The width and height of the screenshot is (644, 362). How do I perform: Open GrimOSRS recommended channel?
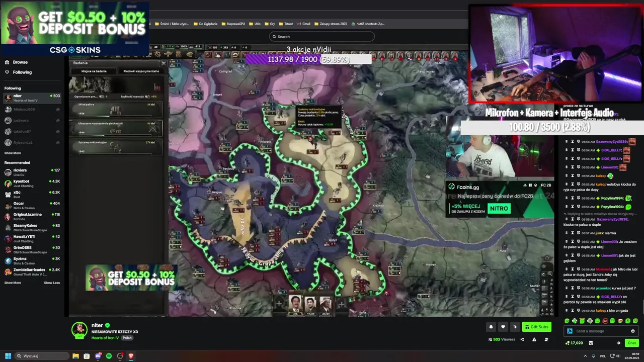tap(32, 249)
